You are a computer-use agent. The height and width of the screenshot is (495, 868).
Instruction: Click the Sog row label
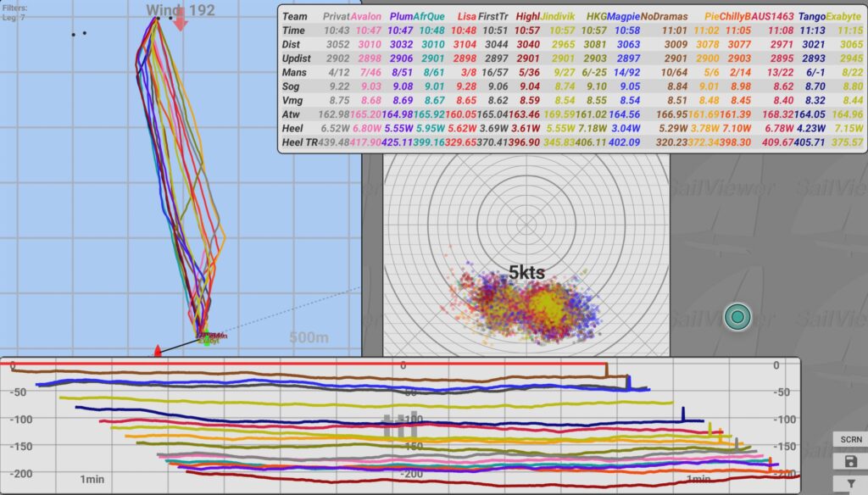pos(291,86)
